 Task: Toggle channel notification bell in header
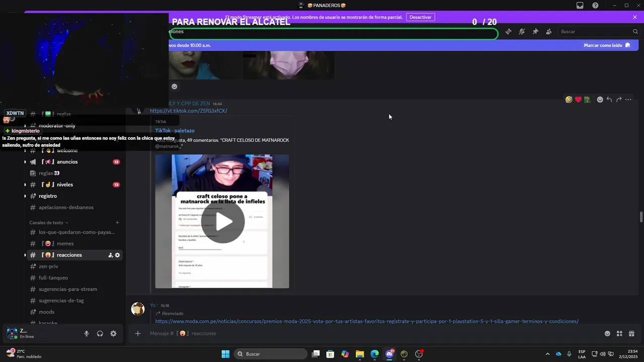[522, 32]
